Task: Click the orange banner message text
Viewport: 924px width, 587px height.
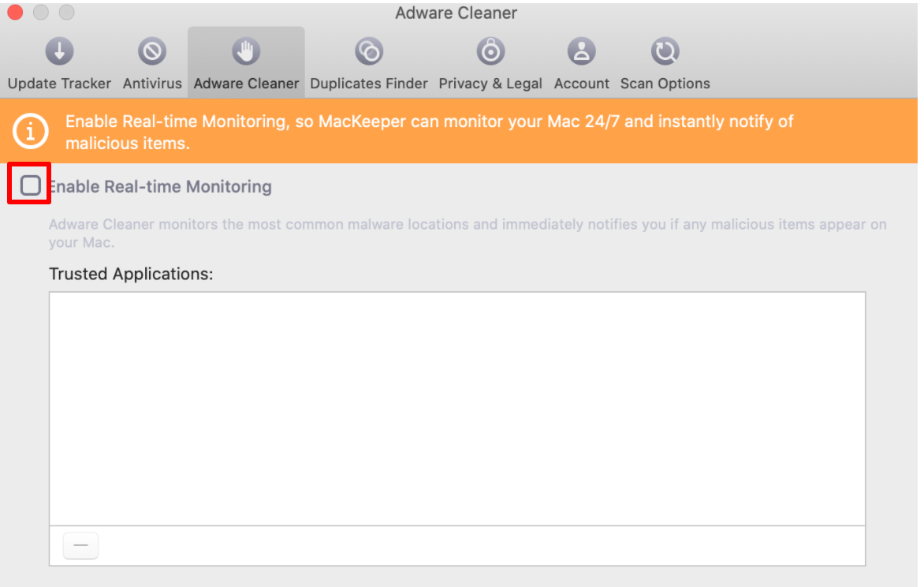Action: [430, 132]
